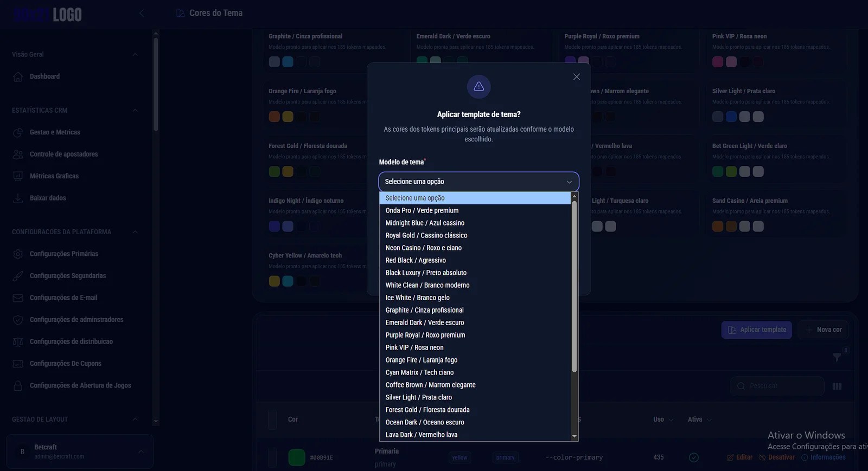Click Editar pencil icon in Primaria row
The height and width of the screenshot is (471, 868).
[x=730, y=457]
